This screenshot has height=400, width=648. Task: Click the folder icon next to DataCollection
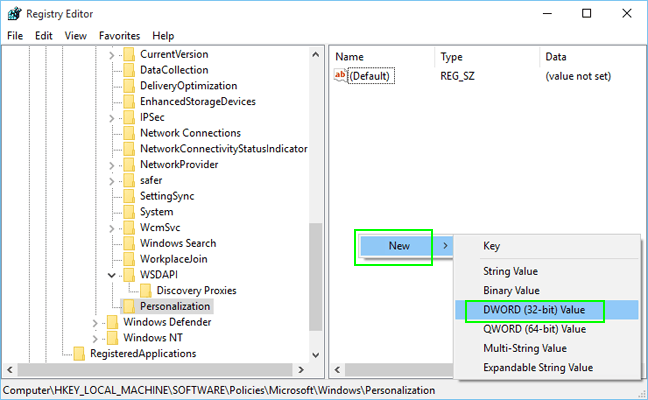click(x=128, y=70)
